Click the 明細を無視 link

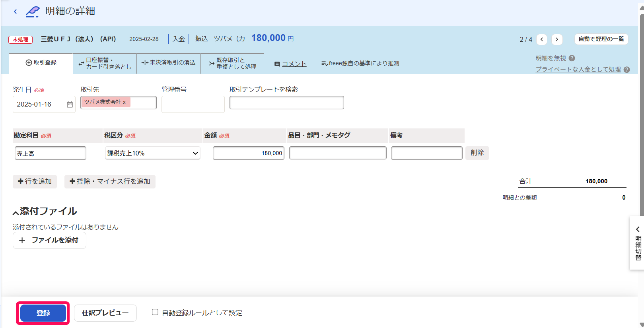pos(551,58)
